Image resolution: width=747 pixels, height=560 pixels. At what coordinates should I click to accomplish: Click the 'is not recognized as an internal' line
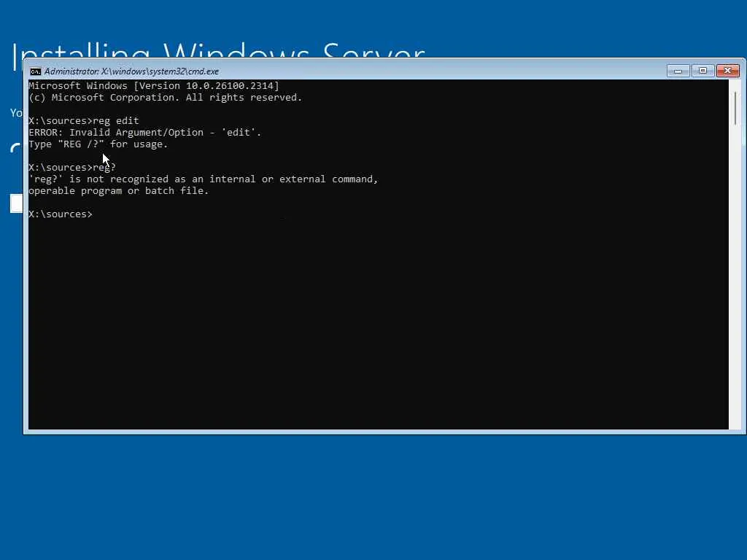click(204, 179)
